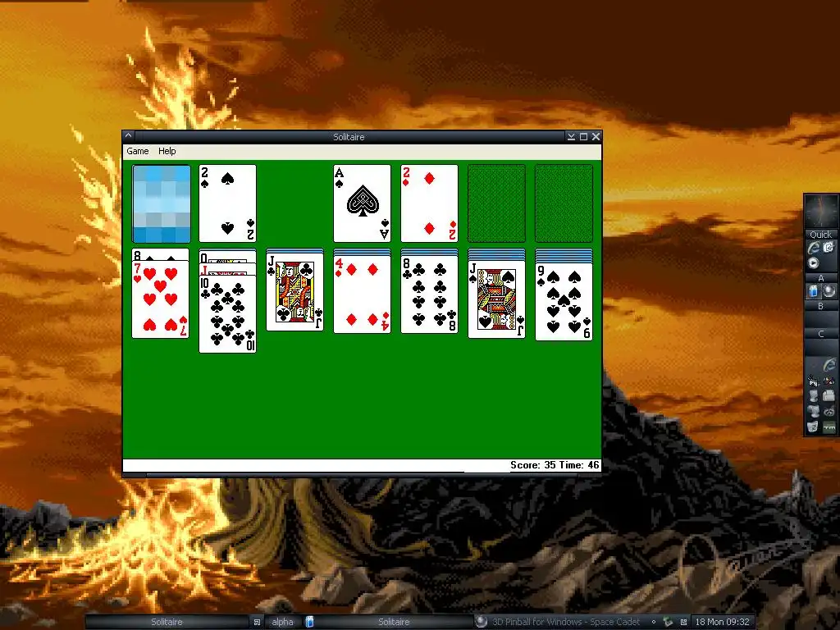Open the recycle bin icon in the dock
The image size is (840, 630).
coord(812,427)
